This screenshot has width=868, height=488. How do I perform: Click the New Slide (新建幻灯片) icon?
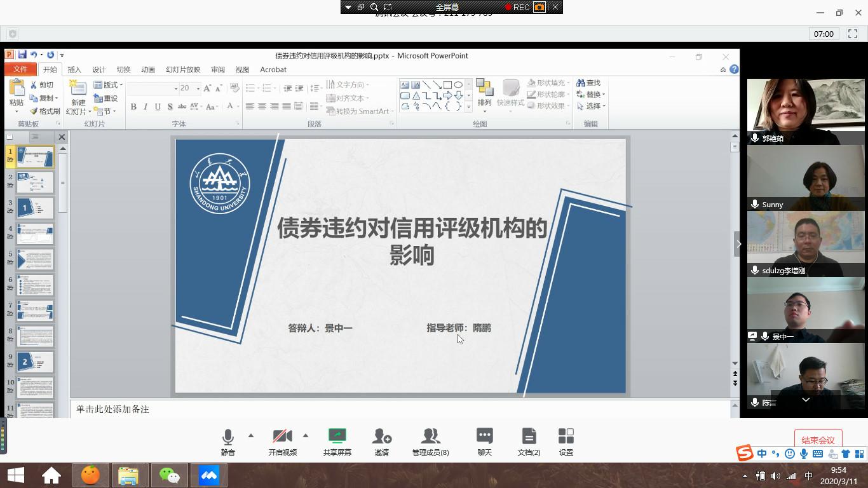coord(78,89)
